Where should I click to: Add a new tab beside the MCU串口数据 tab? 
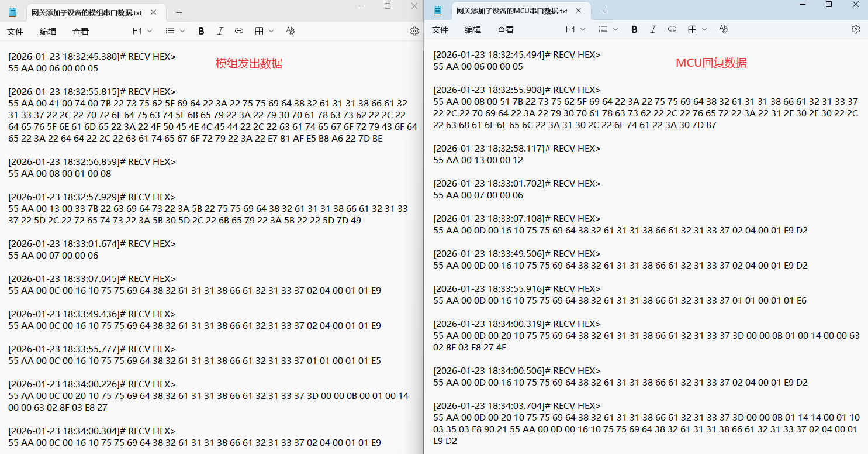pos(604,11)
